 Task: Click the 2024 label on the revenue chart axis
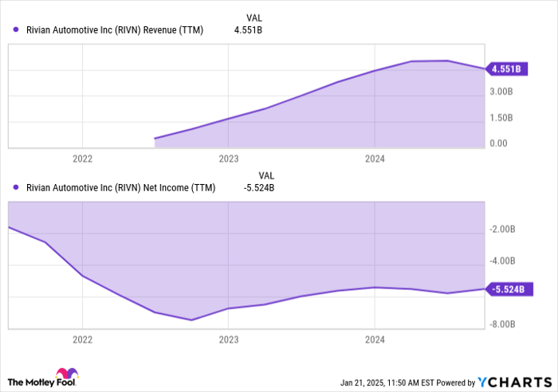(x=375, y=159)
